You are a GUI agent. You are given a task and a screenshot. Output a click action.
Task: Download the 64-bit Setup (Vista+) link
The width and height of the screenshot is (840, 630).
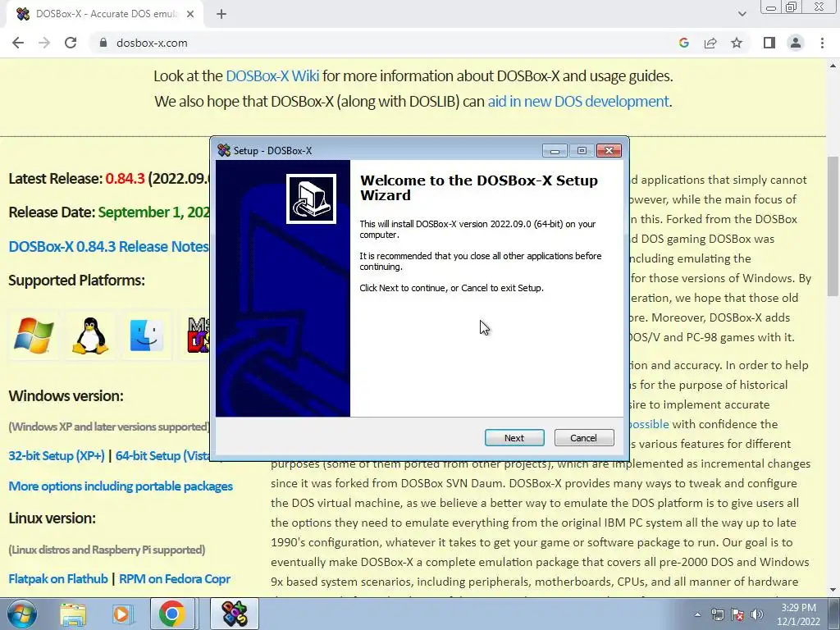162,456
